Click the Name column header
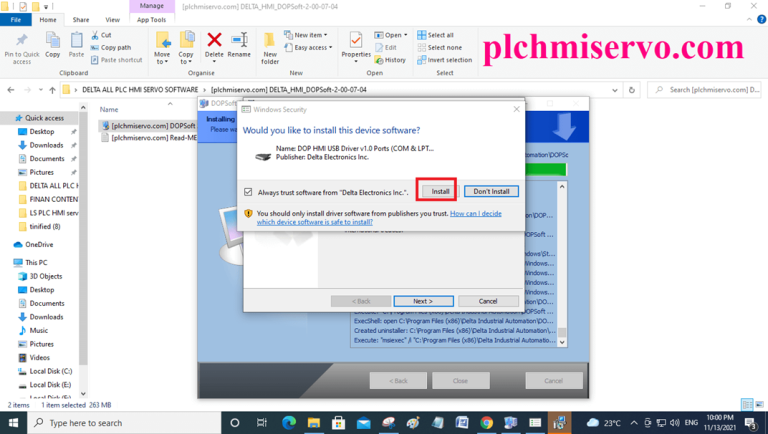This screenshot has width=768, height=434. pos(109,109)
